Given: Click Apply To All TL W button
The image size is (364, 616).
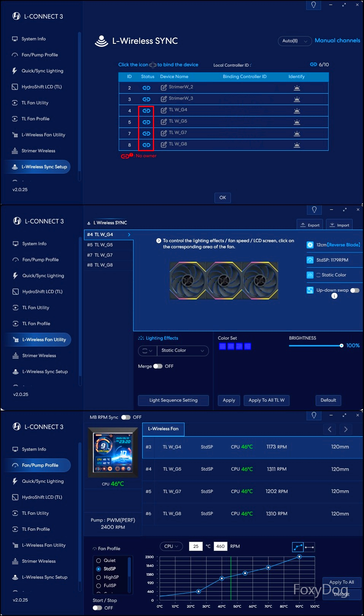Looking at the screenshot, I should tap(267, 400).
